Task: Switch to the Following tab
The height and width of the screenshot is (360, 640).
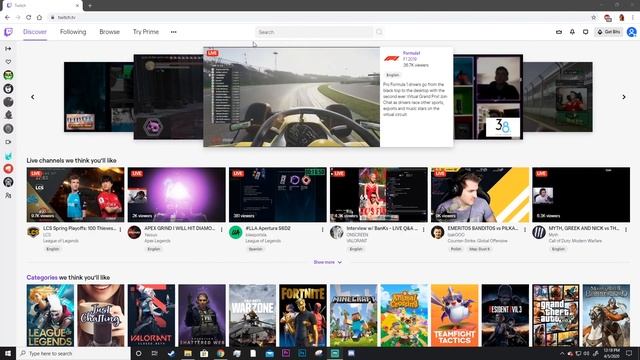Action: pos(73,32)
